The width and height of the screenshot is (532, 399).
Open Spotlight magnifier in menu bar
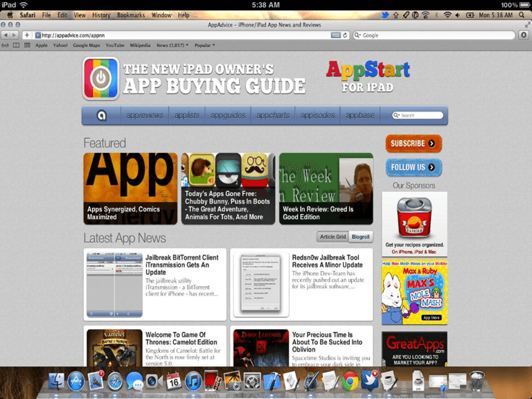click(522, 15)
